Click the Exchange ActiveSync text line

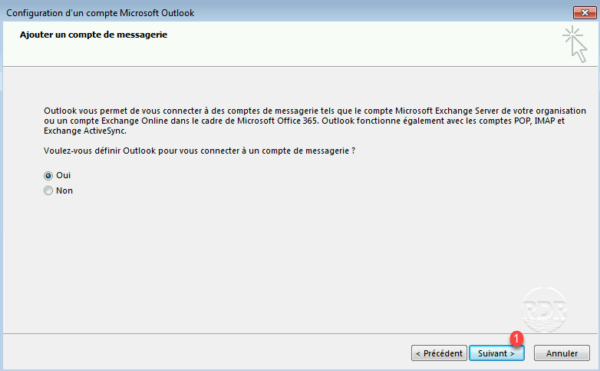coord(85,131)
